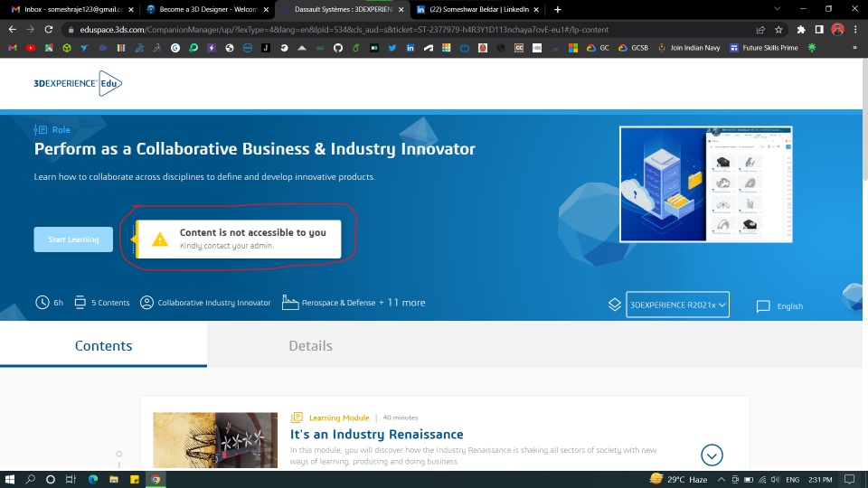868x488 pixels.
Task: Click the Aerospace & Defense industry label
Action: [338, 303]
